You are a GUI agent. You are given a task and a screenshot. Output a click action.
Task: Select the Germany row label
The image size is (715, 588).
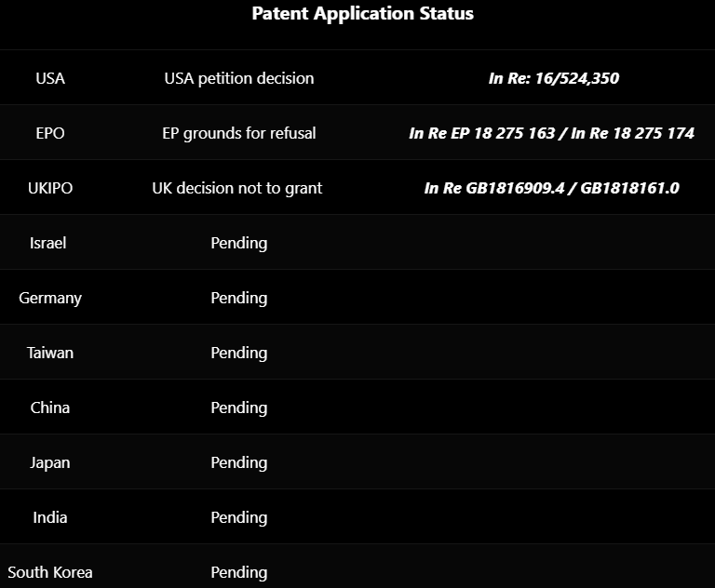coord(50,298)
